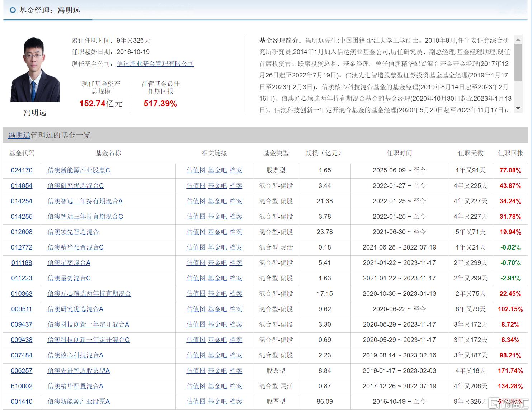Viewport: 532px width, 412px height.
Task: Open fund code 610002
Action: tap(22, 386)
